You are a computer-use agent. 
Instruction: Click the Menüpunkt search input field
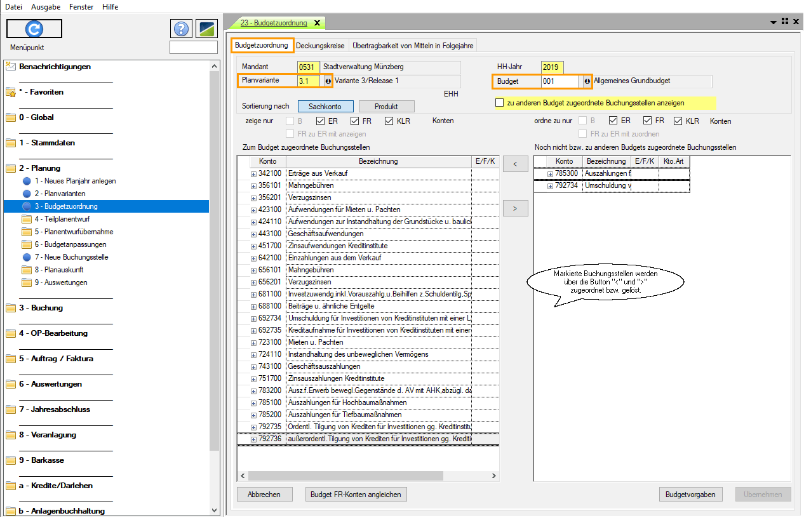(x=193, y=48)
